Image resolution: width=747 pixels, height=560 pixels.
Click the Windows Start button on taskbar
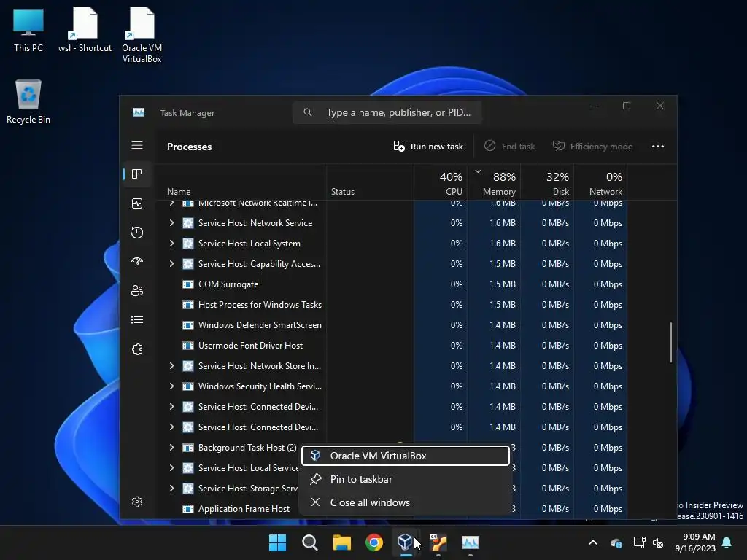click(x=278, y=542)
